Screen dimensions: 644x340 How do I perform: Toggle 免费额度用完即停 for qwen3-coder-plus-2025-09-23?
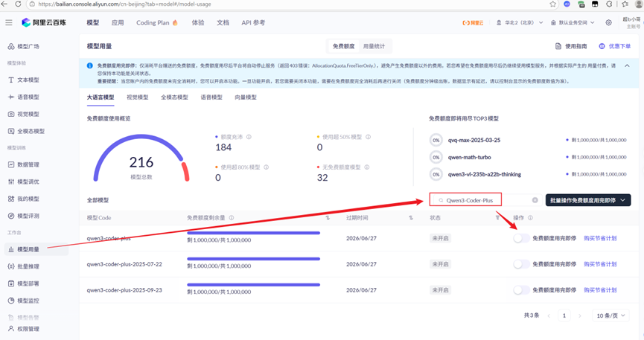[521, 290]
